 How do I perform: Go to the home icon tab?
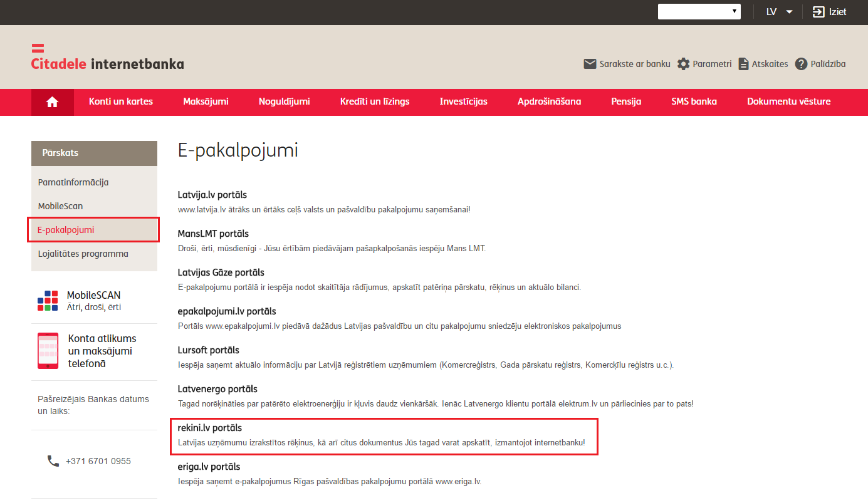click(x=53, y=102)
